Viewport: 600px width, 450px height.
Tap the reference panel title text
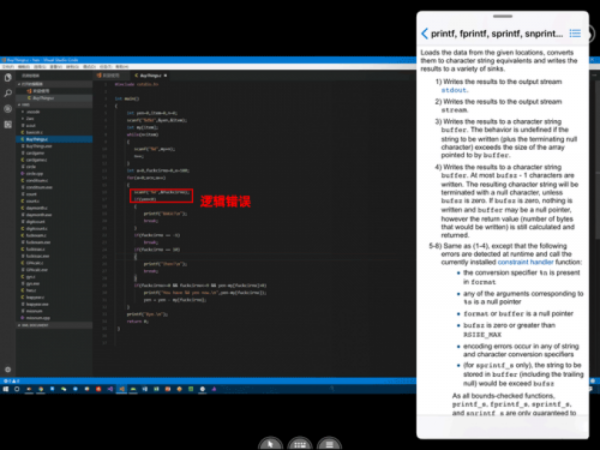497,34
